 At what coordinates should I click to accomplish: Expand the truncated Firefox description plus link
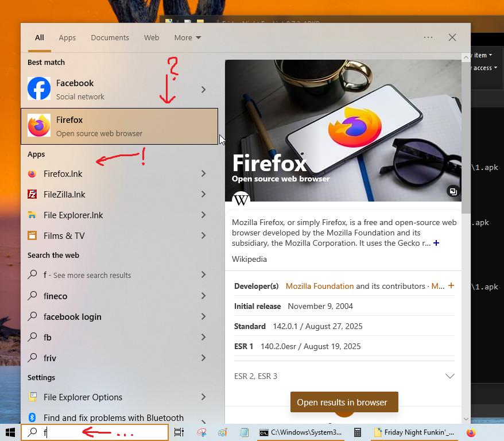pos(436,243)
